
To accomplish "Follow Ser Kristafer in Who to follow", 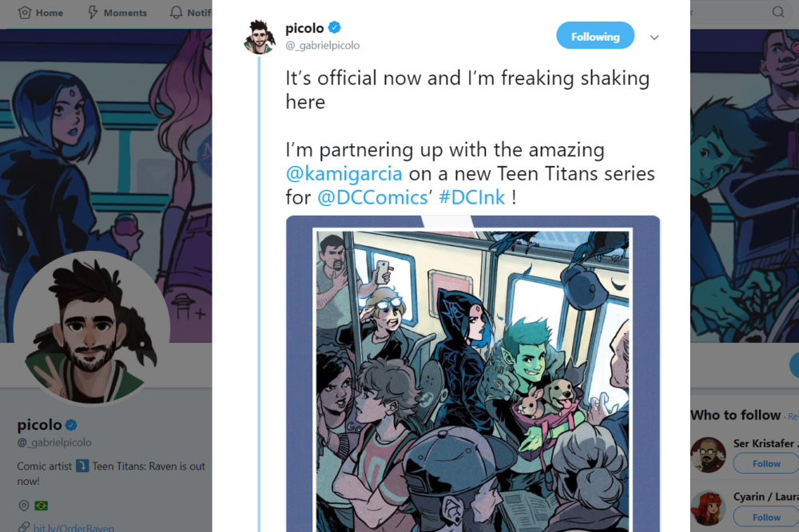I will [766, 464].
